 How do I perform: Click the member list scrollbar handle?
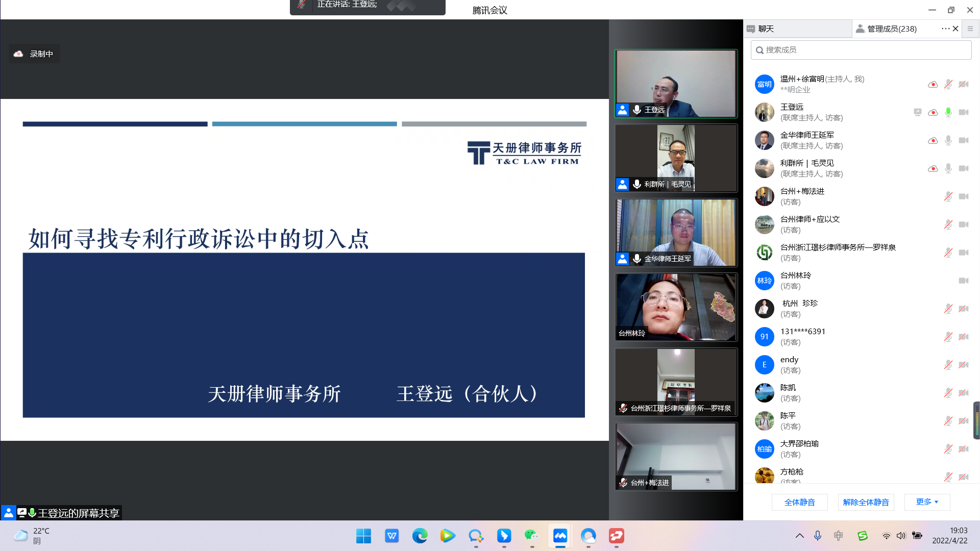click(976, 420)
